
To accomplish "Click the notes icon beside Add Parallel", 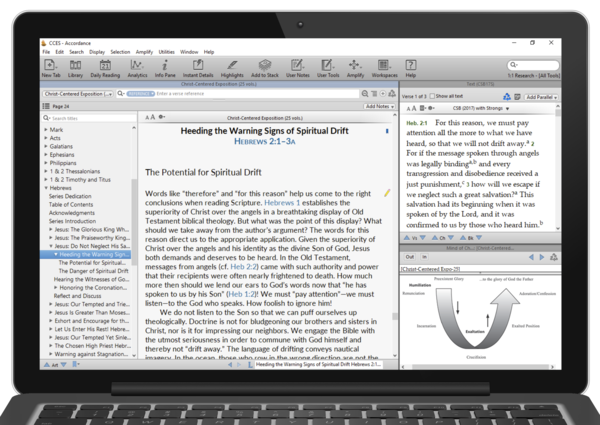I will click(x=517, y=97).
